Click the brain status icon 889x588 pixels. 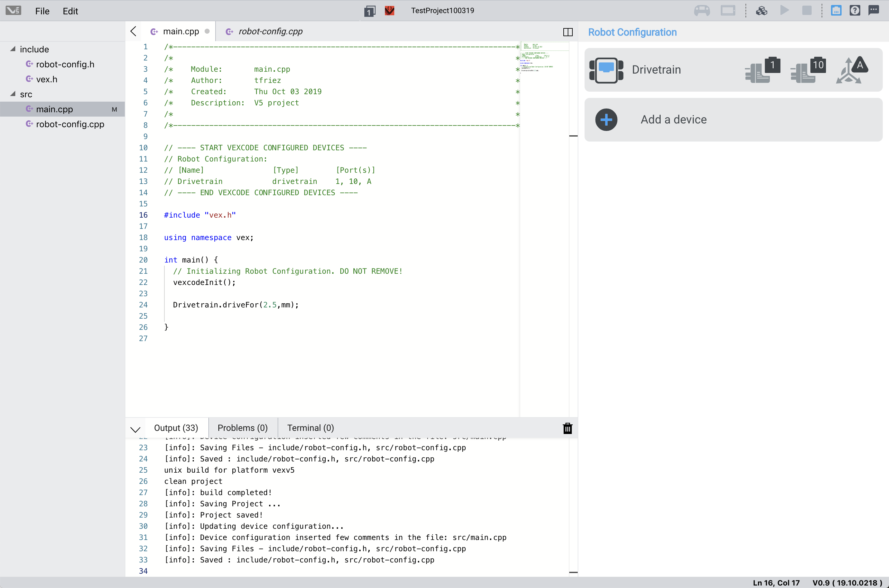point(728,11)
